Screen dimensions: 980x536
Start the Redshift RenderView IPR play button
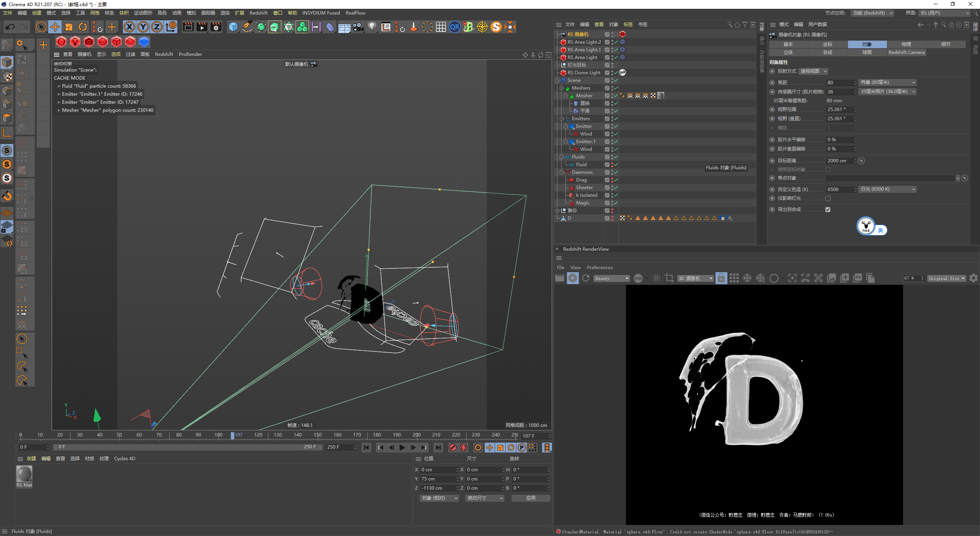pos(573,278)
